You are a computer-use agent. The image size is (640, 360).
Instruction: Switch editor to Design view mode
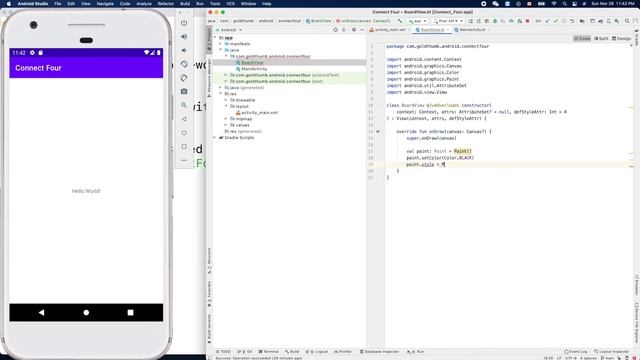point(621,38)
